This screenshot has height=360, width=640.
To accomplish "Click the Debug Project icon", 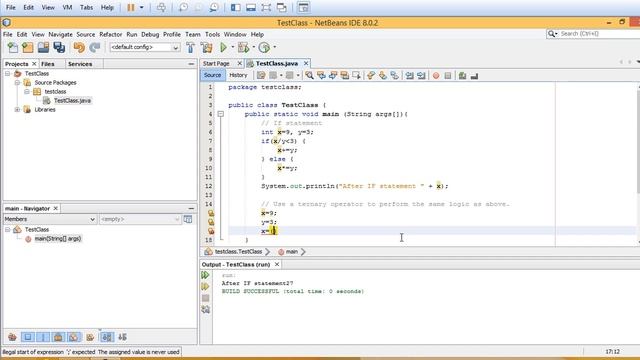I will (244, 47).
